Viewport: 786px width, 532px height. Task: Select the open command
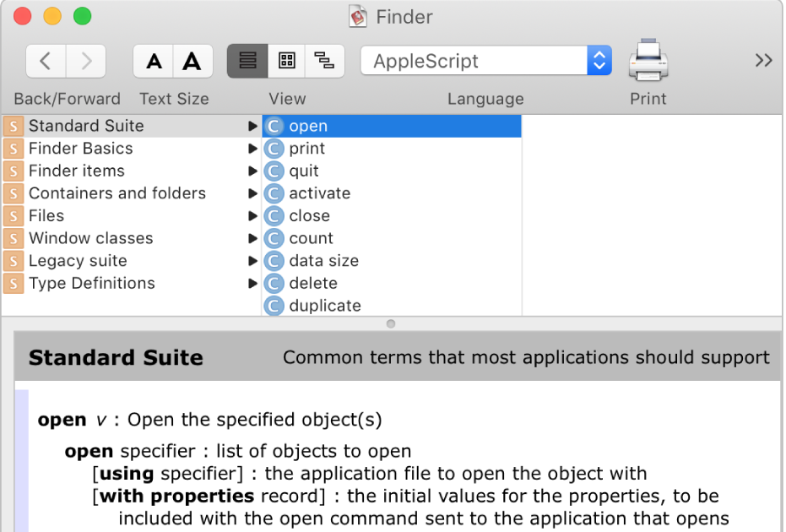[x=392, y=126]
